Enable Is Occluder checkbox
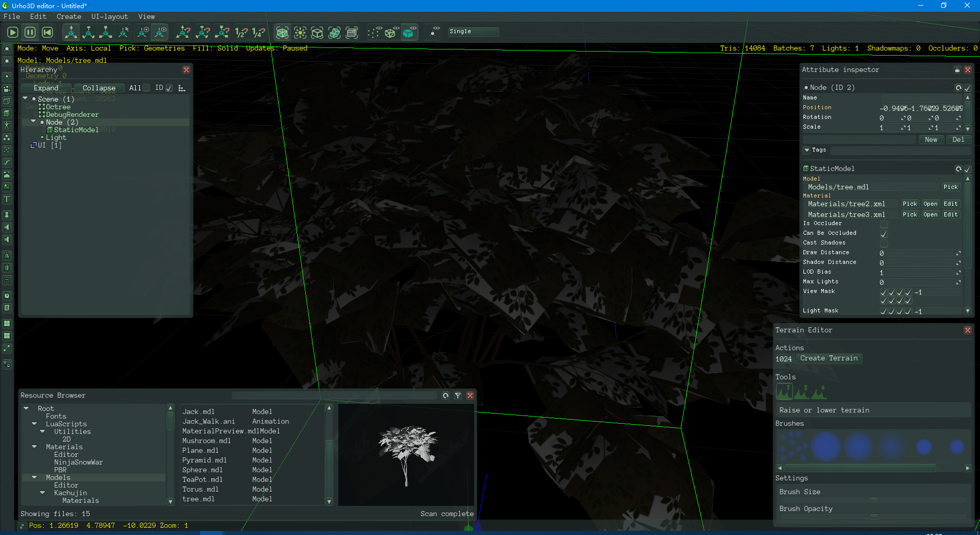This screenshot has width=980, height=535. pyautogui.click(x=884, y=224)
